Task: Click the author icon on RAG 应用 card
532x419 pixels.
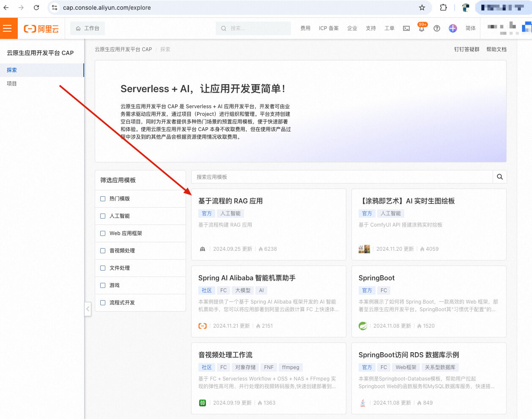Action: tap(203, 249)
